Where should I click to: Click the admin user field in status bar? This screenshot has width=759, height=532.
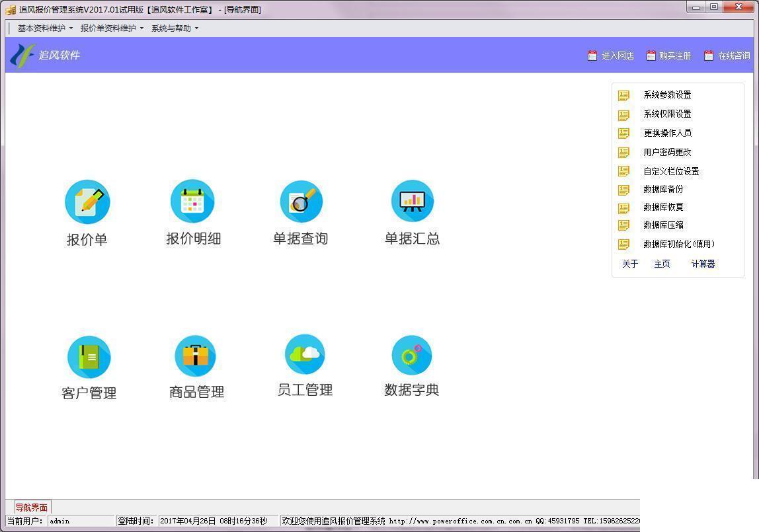pyautogui.click(x=81, y=521)
